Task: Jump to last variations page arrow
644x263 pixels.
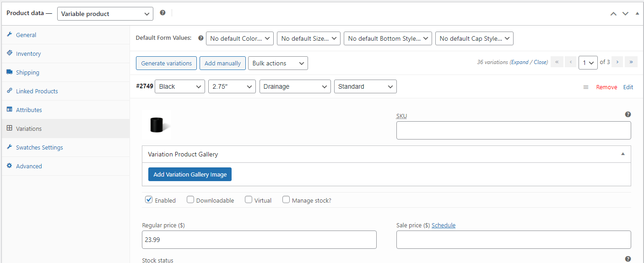Action: pos(632,62)
